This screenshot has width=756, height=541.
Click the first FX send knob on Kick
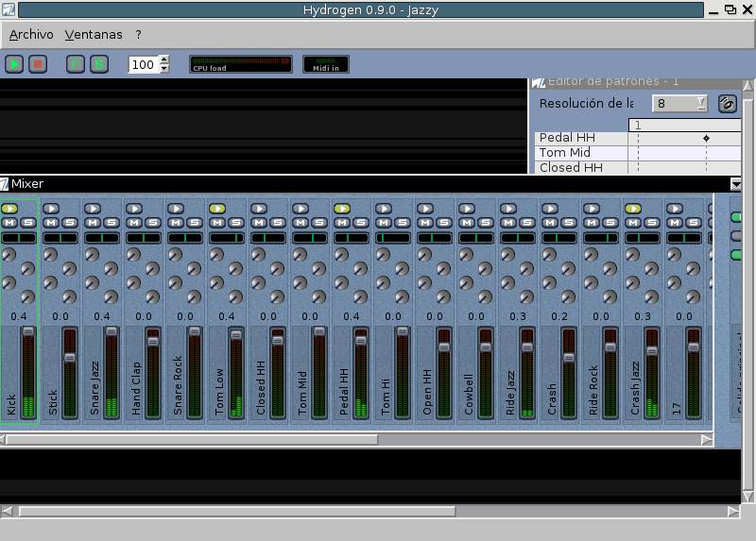[9, 255]
